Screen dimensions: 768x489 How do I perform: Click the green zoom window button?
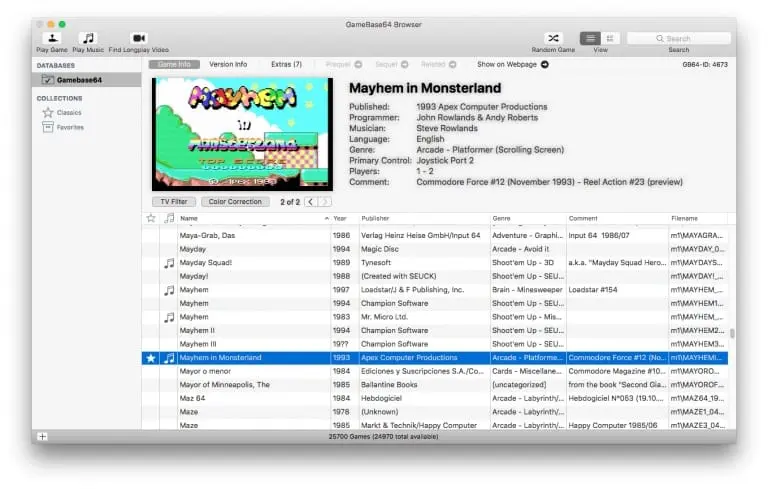coord(62,24)
